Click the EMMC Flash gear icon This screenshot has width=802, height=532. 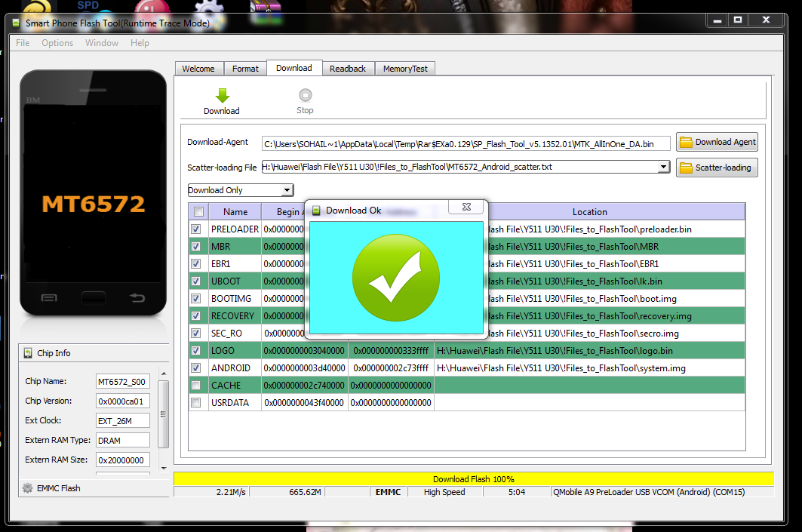[28, 488]
